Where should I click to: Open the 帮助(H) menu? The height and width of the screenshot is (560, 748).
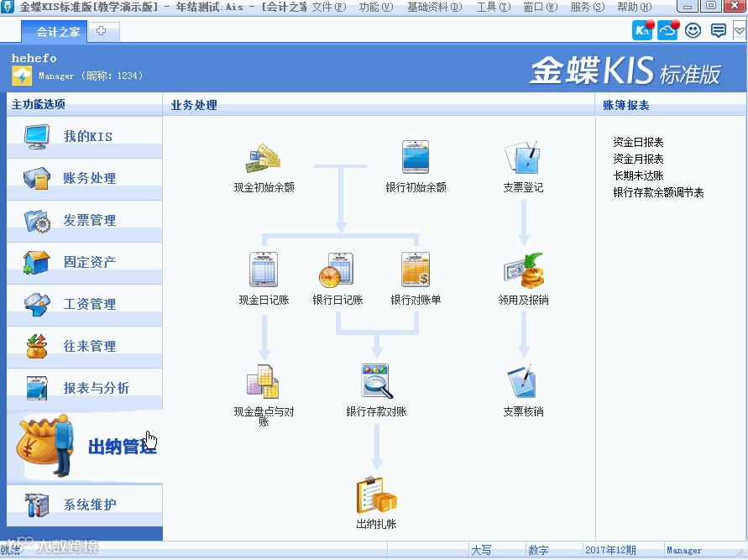[634, 8]
